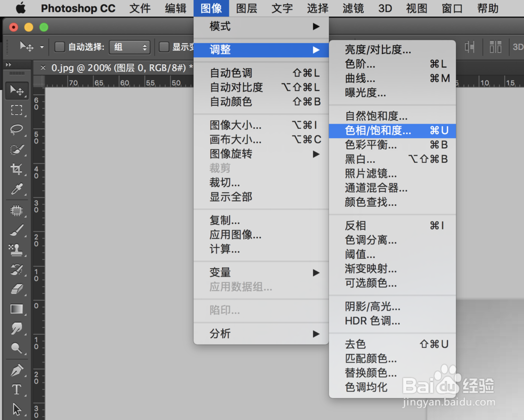Select the Zoom-like Dodge tool icon
The width and height of the screenshot is (524, 420).
(16, 348)
